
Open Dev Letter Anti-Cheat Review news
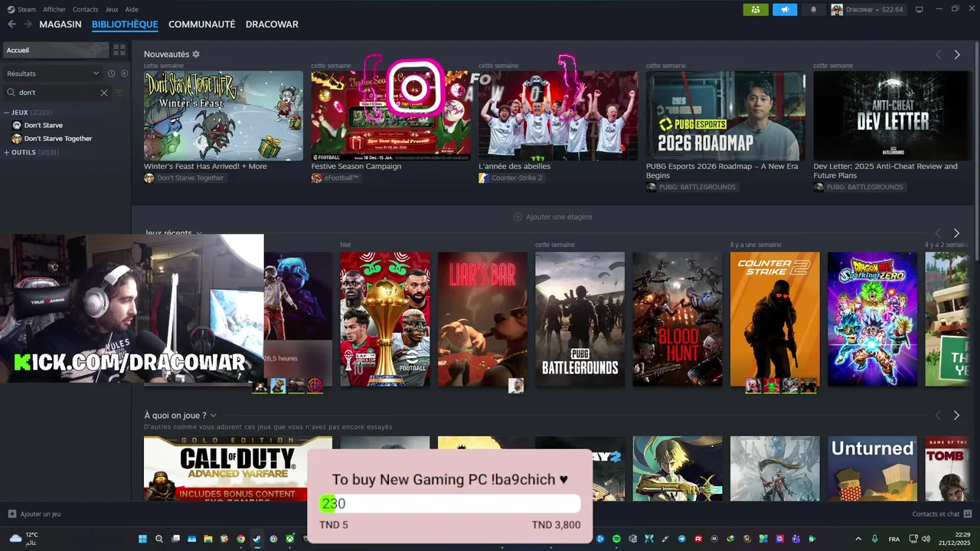(886, 171)
